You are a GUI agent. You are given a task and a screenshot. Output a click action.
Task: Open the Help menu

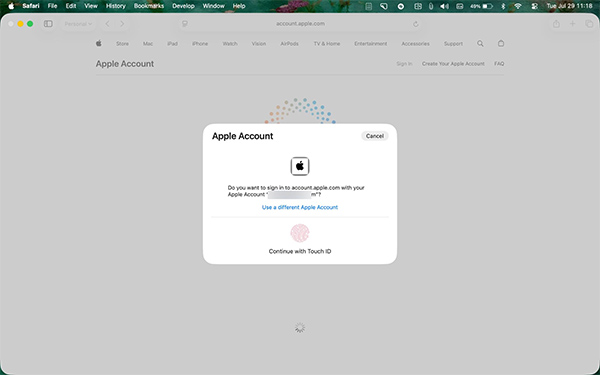tap(239, 6)
